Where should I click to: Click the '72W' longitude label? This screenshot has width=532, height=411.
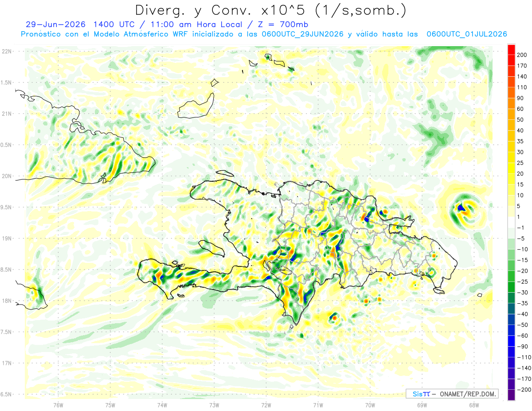(266, 405)
